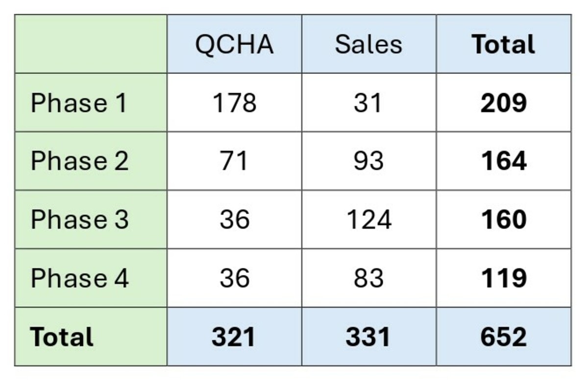Screen dimensions: 588x390
Task: Select the Phase 3 row label
Action: tap(91, 219)
